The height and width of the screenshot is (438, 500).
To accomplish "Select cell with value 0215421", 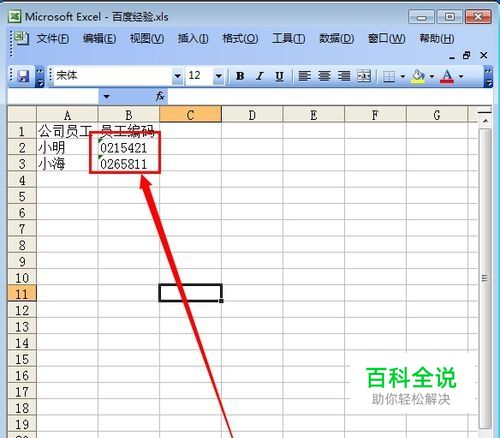I will (x=129, y=147).
